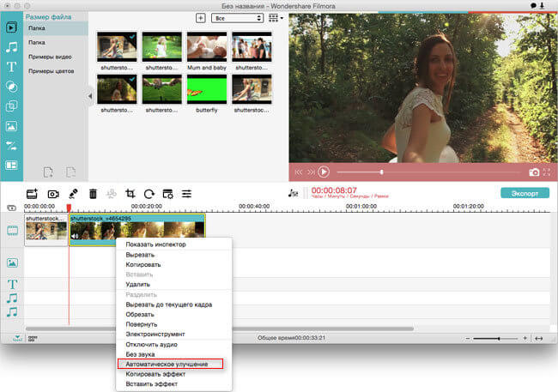Select first 'Папка' folder row
This screenshot has width=558, height=392.
click(x=56, y=28)
